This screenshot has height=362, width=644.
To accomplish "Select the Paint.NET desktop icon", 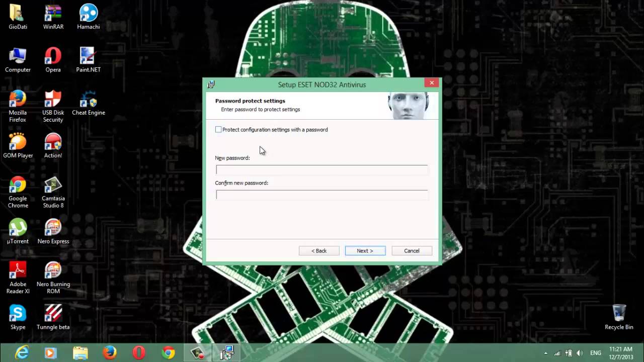I will point(88,60).
